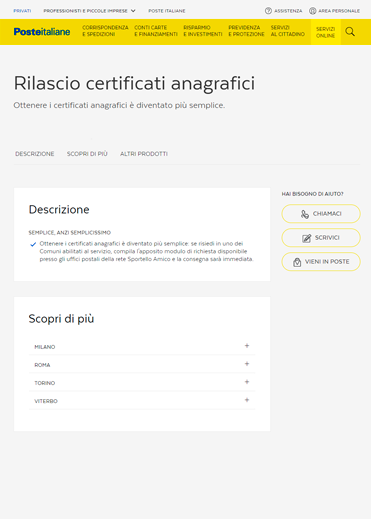
Task: Click the Scrivici button
Action: (x=321, y=238)
